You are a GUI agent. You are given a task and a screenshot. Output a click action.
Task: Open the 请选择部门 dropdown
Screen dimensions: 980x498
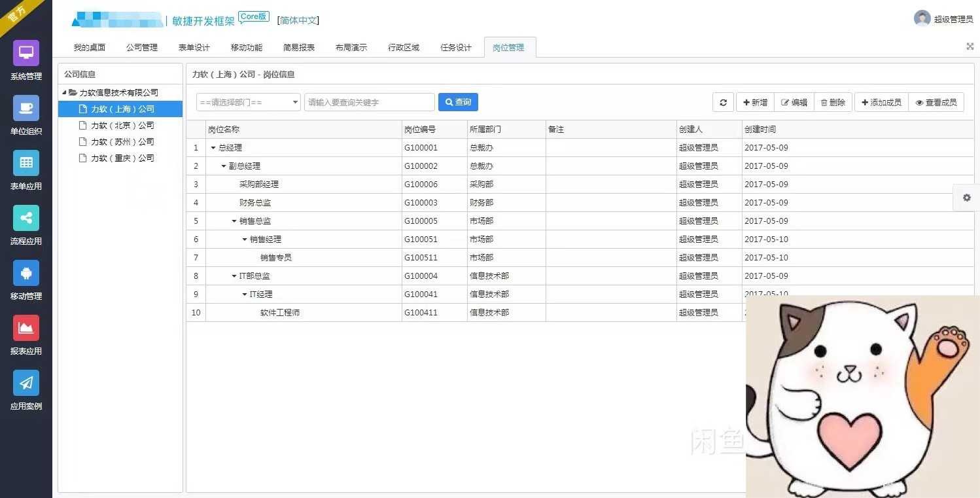click(x=249, y=102)
